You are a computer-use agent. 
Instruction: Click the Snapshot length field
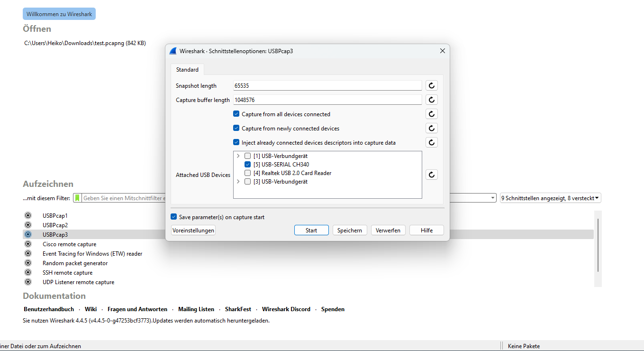(327, 85)
